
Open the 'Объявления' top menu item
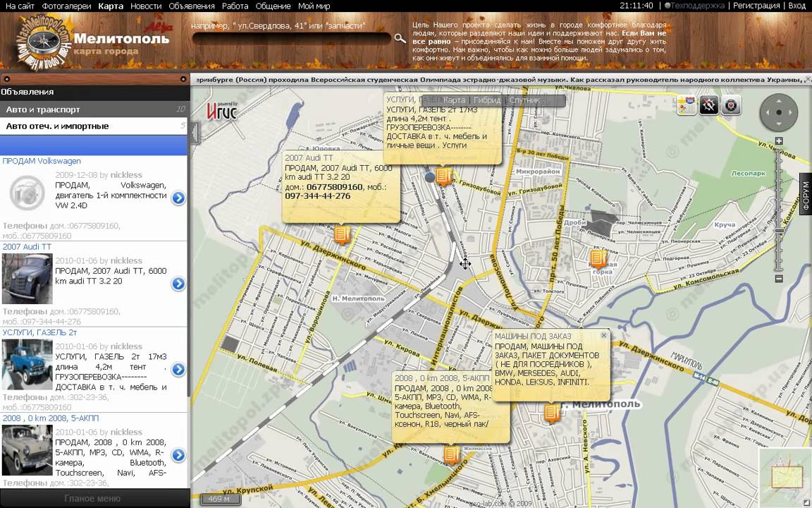pyautogui.click(x=192, y=6)
